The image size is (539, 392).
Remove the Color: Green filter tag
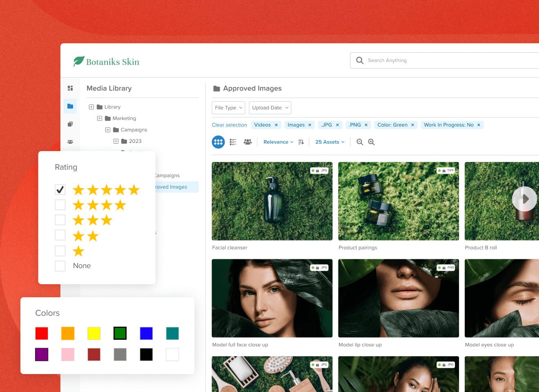coord(412,125)
